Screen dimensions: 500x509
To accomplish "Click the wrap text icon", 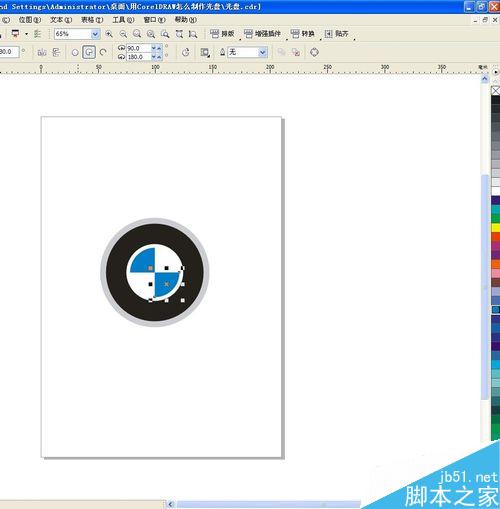I will pos(205,52).
